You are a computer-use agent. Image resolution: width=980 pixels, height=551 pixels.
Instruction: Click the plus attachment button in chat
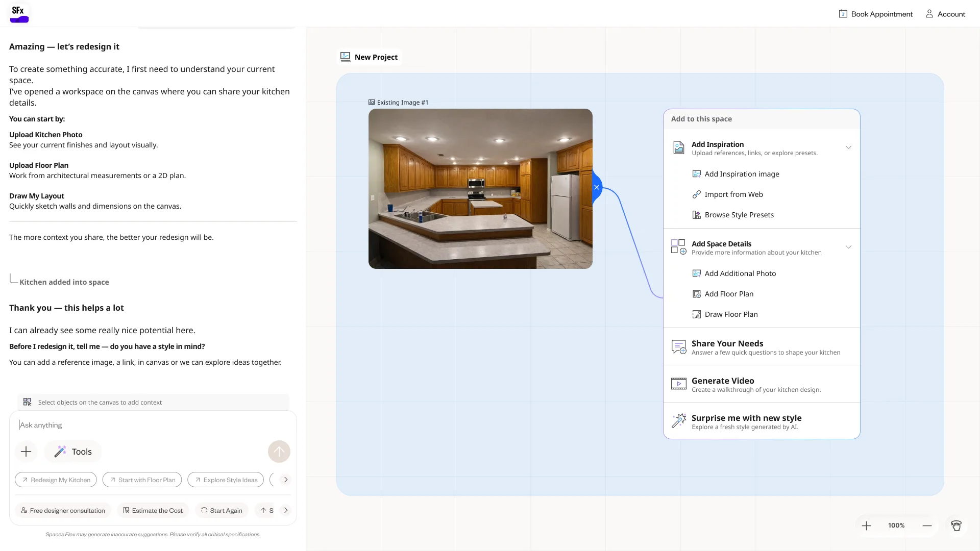coord(26,452)
